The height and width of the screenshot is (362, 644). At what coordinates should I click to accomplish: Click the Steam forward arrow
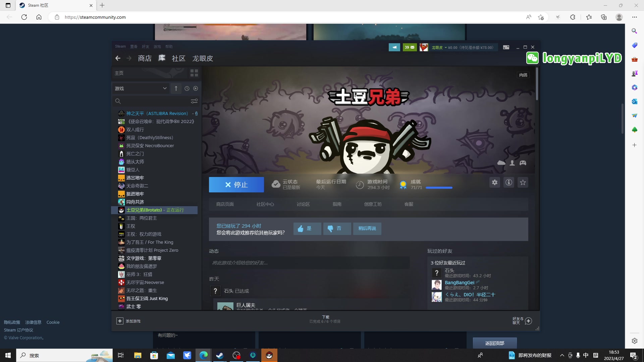129,58
